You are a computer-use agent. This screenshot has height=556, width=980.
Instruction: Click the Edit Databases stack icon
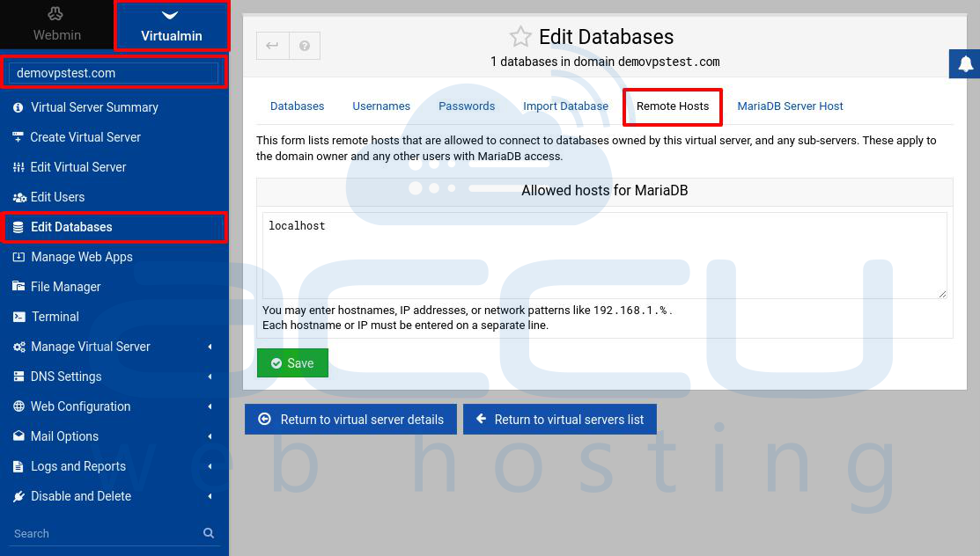coord(18,227)
